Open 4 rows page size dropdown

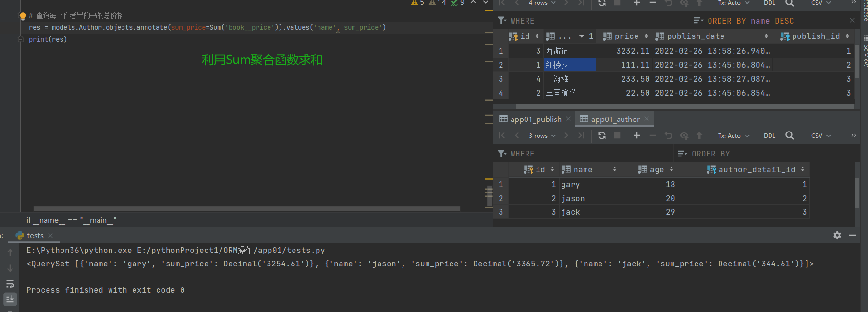click(x=542, y=3)
